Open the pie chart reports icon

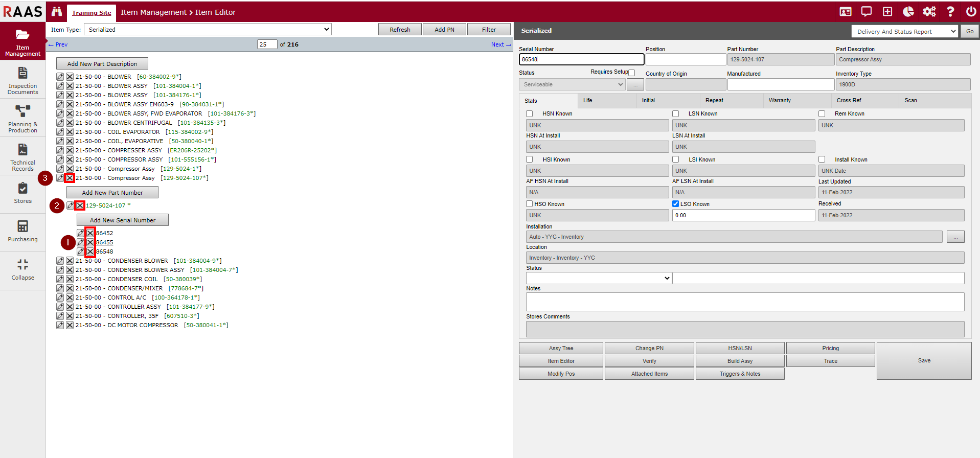coord(908,12)
